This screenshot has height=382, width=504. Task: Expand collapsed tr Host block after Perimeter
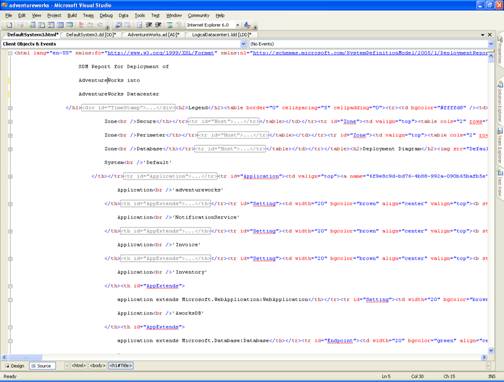[x=233, y=135]
